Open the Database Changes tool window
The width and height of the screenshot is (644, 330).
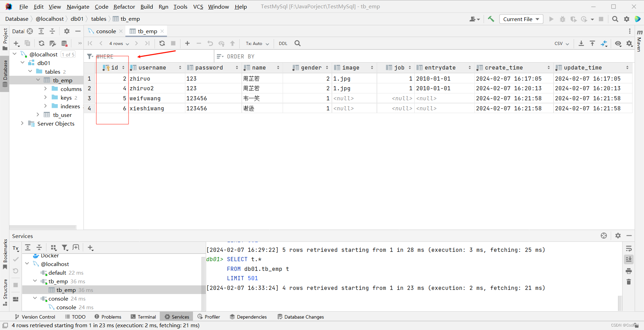pos(301,317)
